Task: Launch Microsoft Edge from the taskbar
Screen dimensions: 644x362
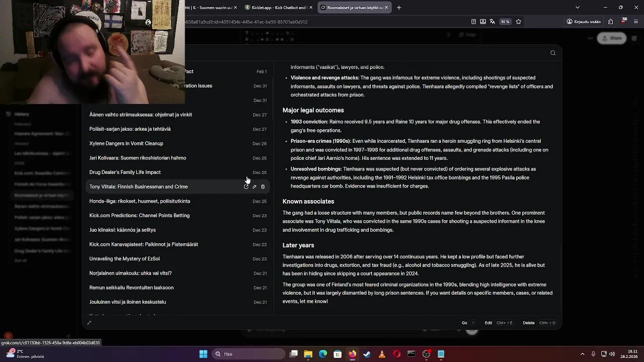Action: [323, 354]
